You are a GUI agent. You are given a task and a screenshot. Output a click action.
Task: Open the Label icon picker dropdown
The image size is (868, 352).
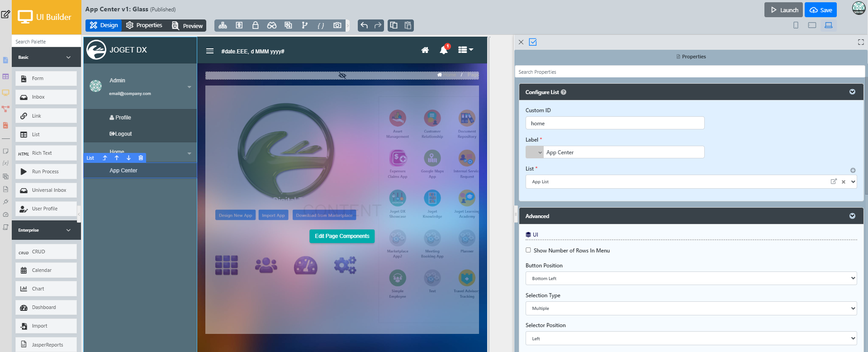click(x=535, y=152)
